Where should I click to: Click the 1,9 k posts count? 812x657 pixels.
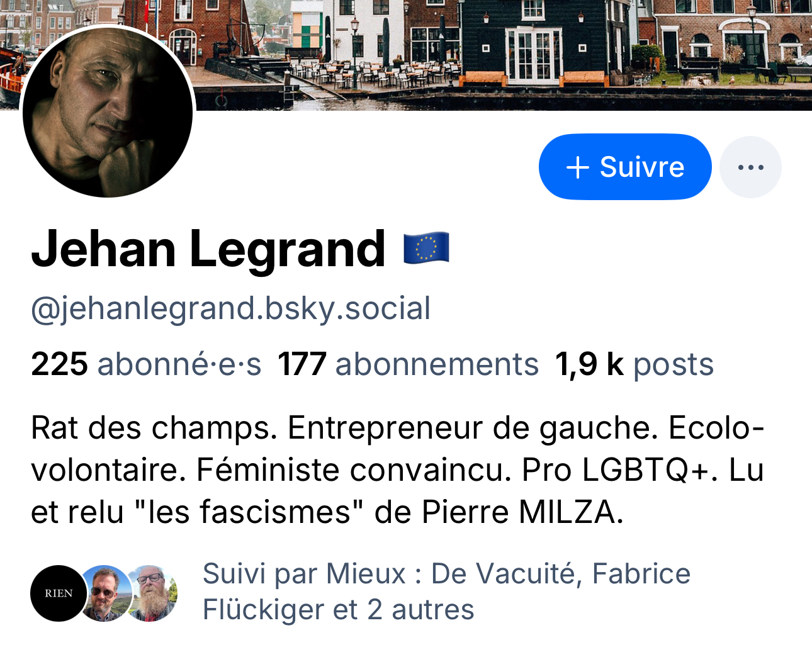[634, 364]
